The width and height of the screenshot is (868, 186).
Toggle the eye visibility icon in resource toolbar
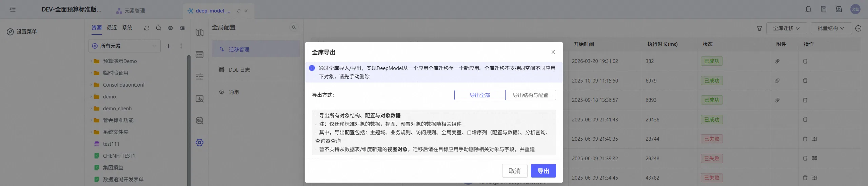tap(171, 28)
